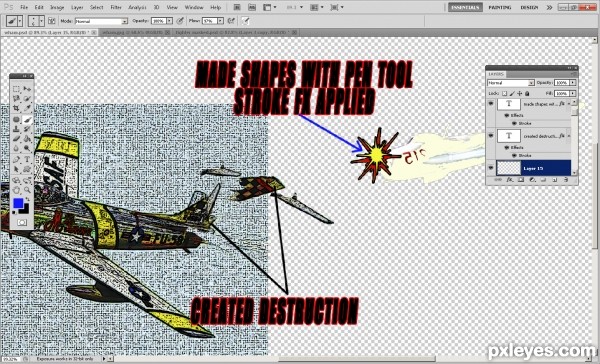Select the 3D Camera Rotate tool
Image resolution: width=600 pixels, height=364 pixels.
[x=27, y=180]
